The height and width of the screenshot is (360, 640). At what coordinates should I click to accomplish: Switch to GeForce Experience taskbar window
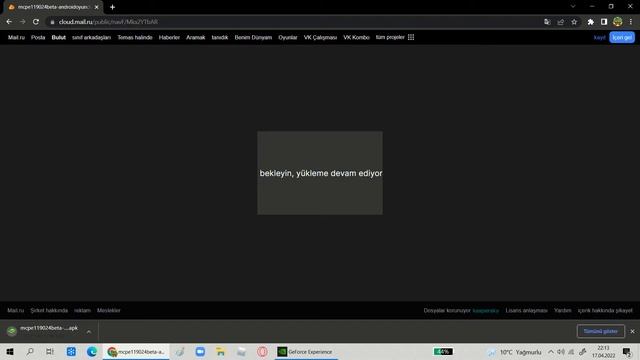[306, 351]
